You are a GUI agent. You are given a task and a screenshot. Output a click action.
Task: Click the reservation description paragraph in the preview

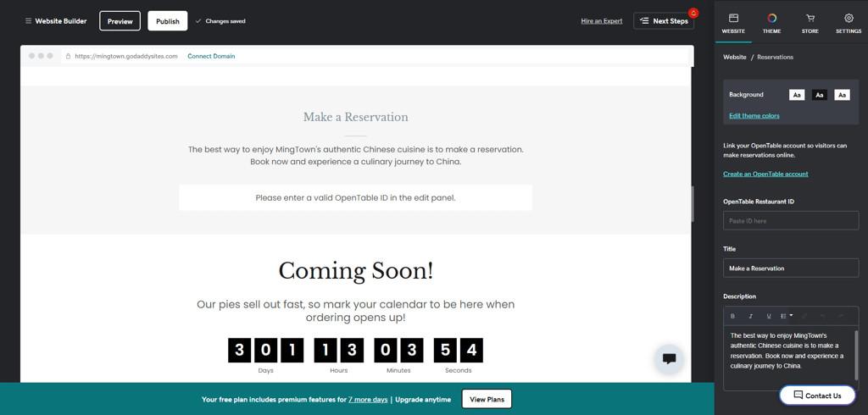click(x=355, y=156)
